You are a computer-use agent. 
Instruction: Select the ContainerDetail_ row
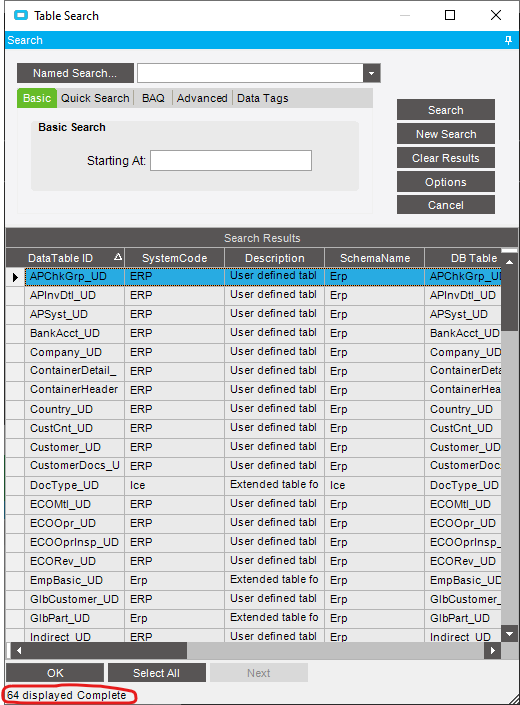(x=254, y=371)
